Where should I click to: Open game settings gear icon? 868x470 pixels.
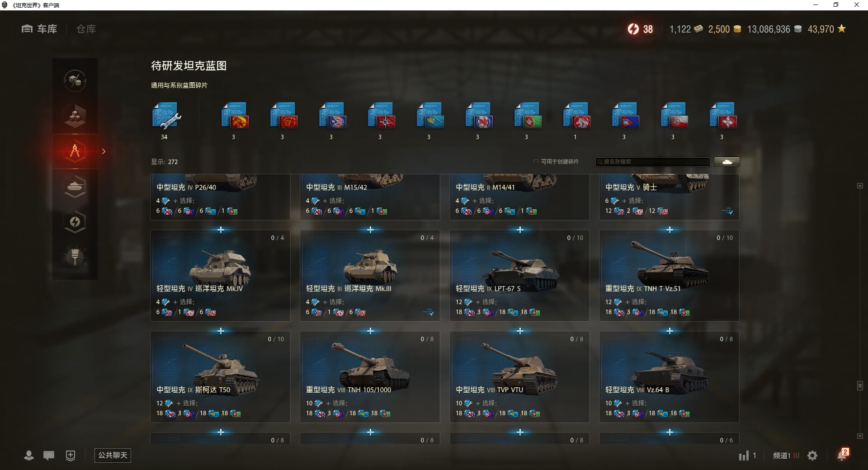click(812, 456)
